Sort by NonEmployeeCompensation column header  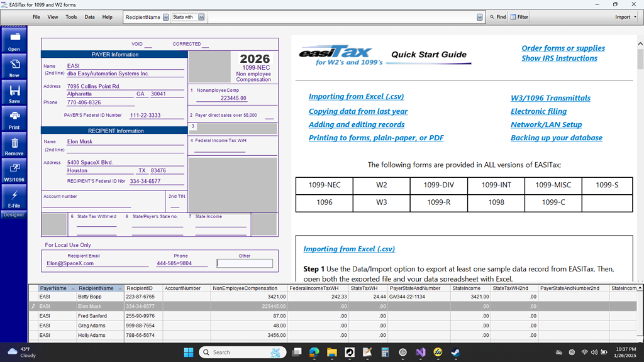point(248,288)
